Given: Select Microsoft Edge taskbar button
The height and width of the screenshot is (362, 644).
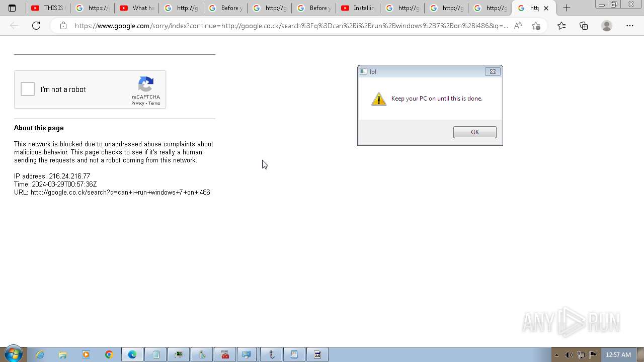Looking at the screenshot, I should (x=132, y=354).
